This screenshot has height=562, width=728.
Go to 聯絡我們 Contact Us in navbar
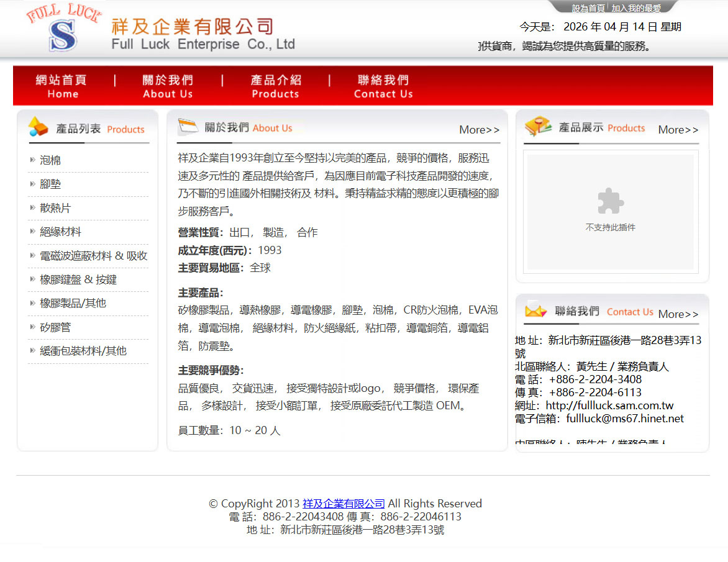[383, 86]
